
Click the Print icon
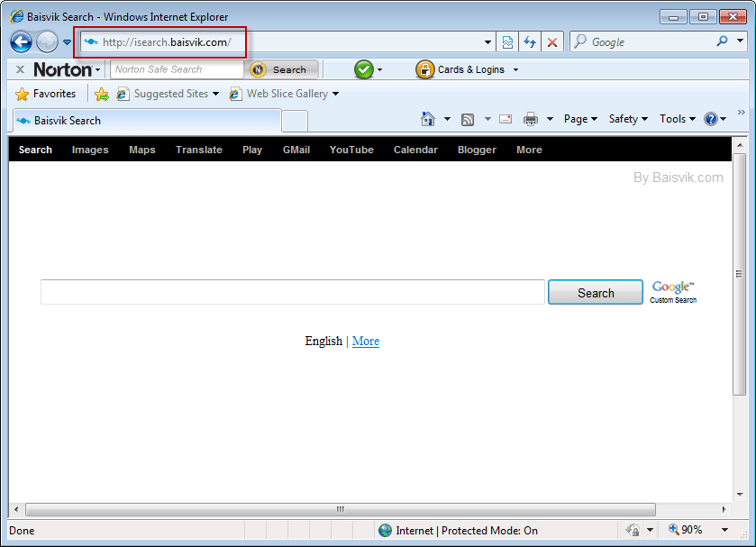click(531, 119)
